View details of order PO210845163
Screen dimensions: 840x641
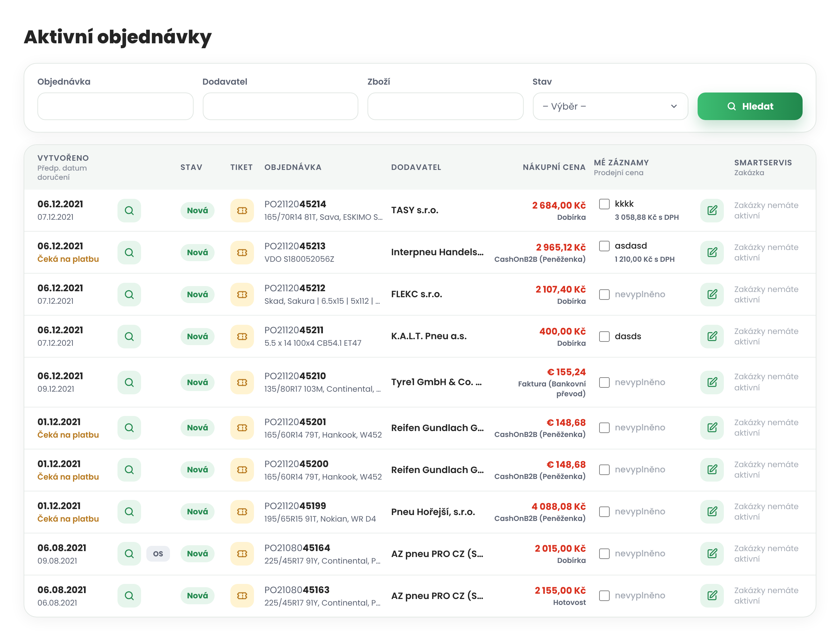pos(129,595)
